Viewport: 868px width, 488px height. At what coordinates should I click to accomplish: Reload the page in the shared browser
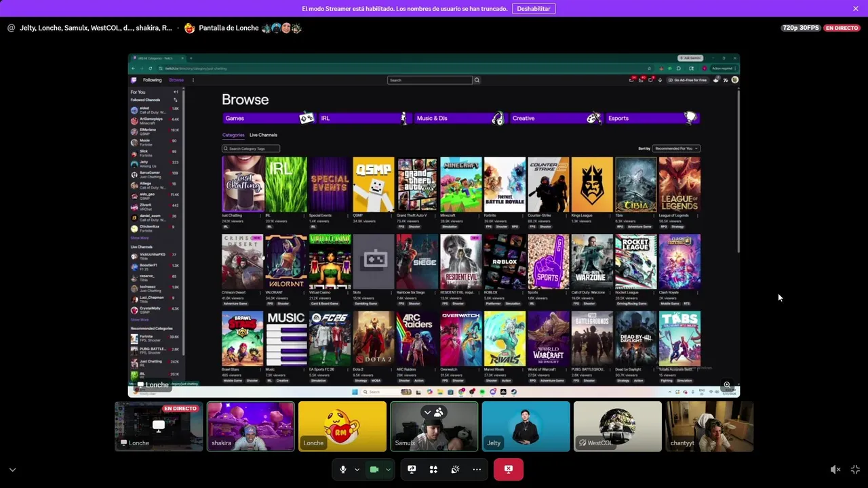click(x=150, y=68)
